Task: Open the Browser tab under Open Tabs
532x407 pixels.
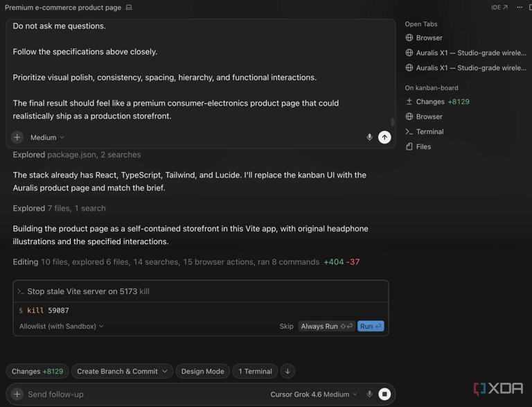Action: coord(424,37)
